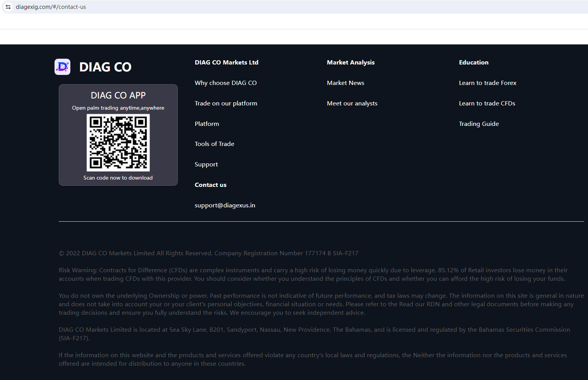Click Market Analysis column heading
This screenshot has width=588, height=380.
click(x=351, y=63)
